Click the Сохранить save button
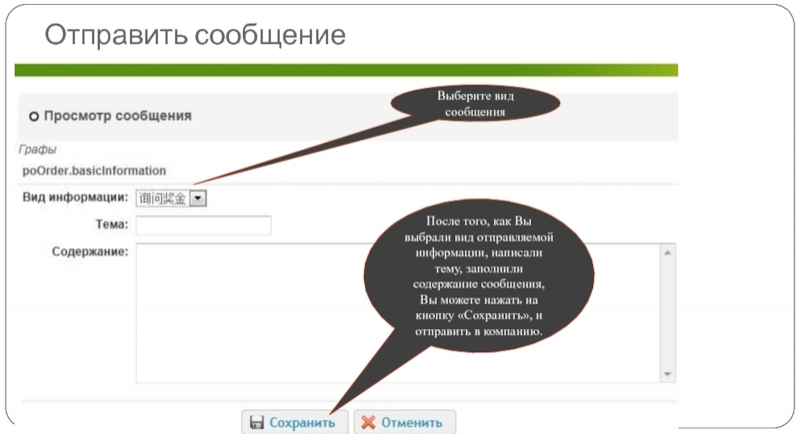This screenshot has width=800, height=434. pos(295,422)
